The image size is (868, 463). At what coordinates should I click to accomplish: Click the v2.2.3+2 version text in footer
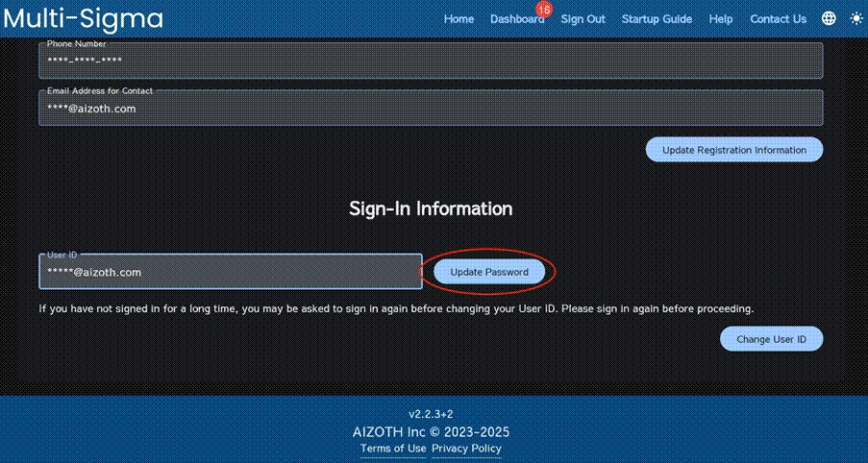tap(431, 414)
